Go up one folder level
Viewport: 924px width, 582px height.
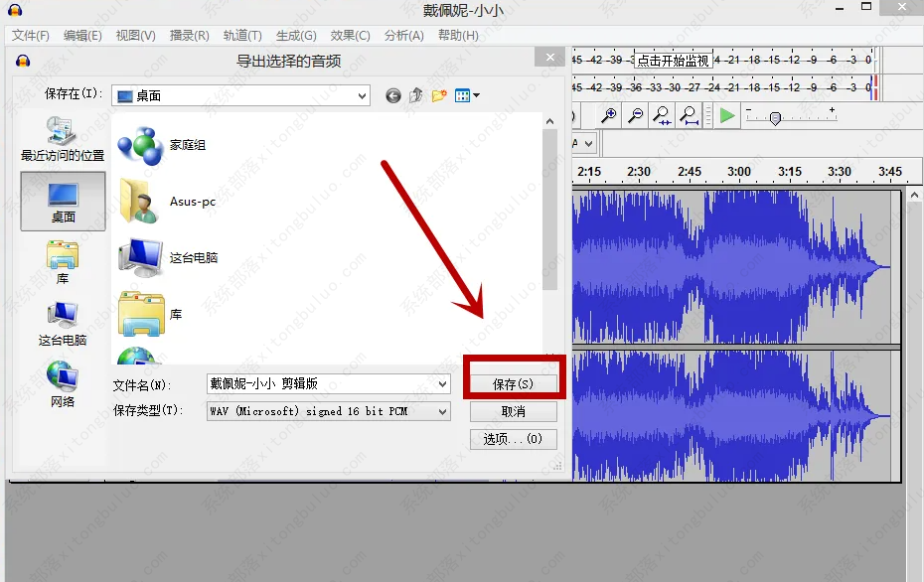[416, 95]
